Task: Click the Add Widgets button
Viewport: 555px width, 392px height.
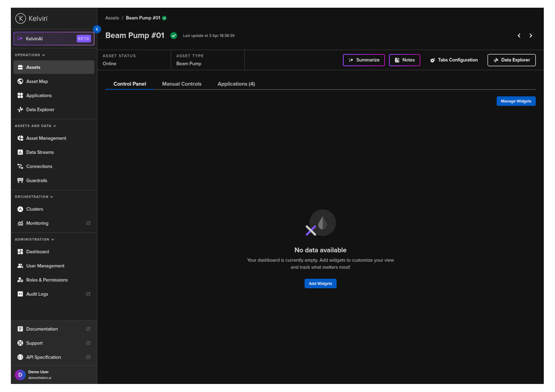Action: click(320, 283)
